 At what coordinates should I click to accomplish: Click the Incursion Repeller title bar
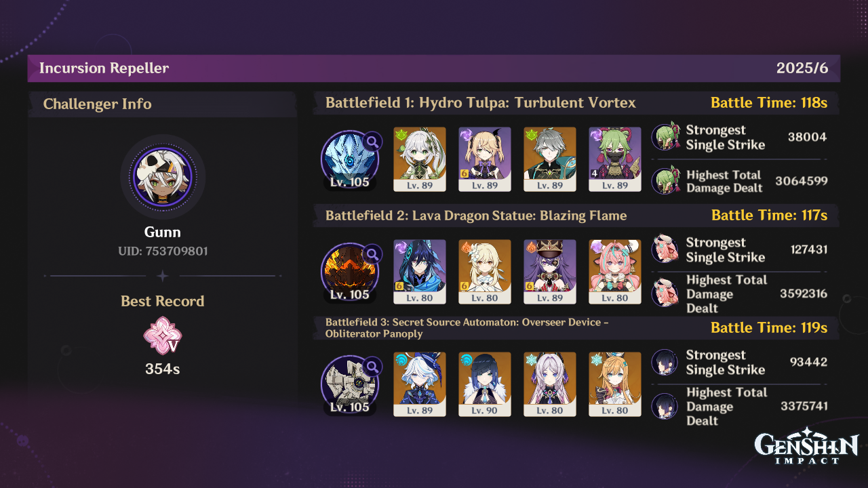pyautogui.click(x=434, y=68)
